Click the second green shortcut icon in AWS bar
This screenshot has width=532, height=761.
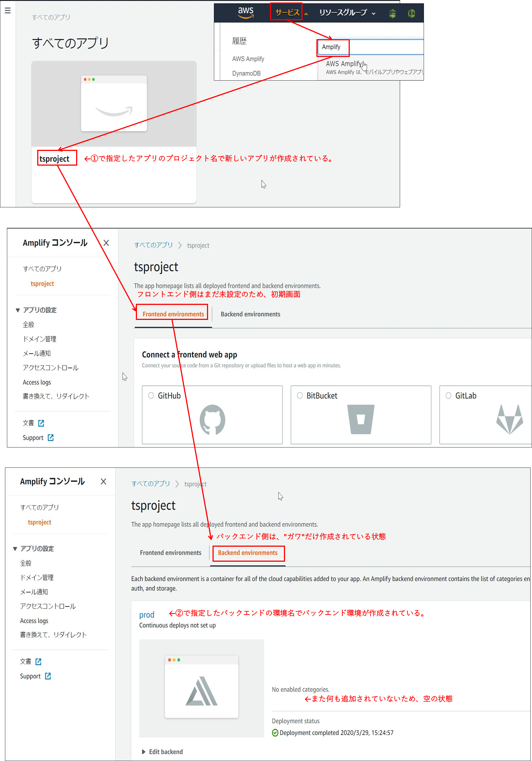tap(411, 13)
